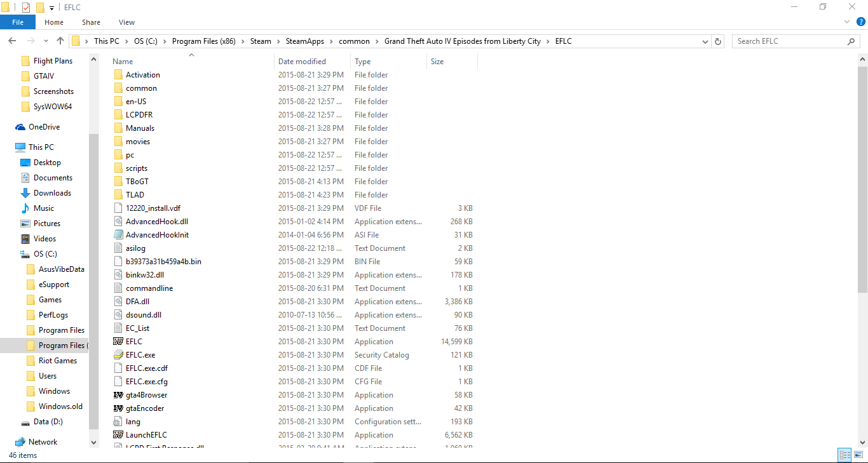This screenshot has height=463, width=868.
Task: Click the OneDrive cloud icon in navigation pane
Action: click(x=20, y=127)
